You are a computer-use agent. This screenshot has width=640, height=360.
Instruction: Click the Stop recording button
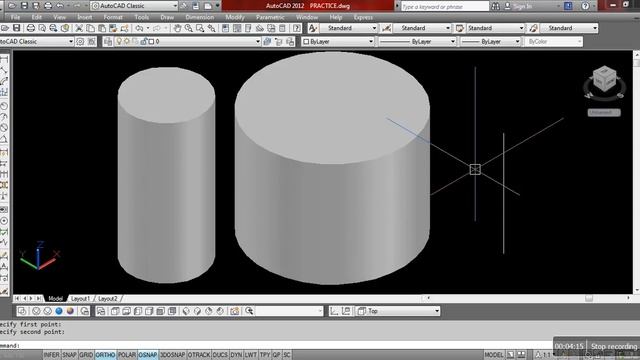click(x=614, y=346)
